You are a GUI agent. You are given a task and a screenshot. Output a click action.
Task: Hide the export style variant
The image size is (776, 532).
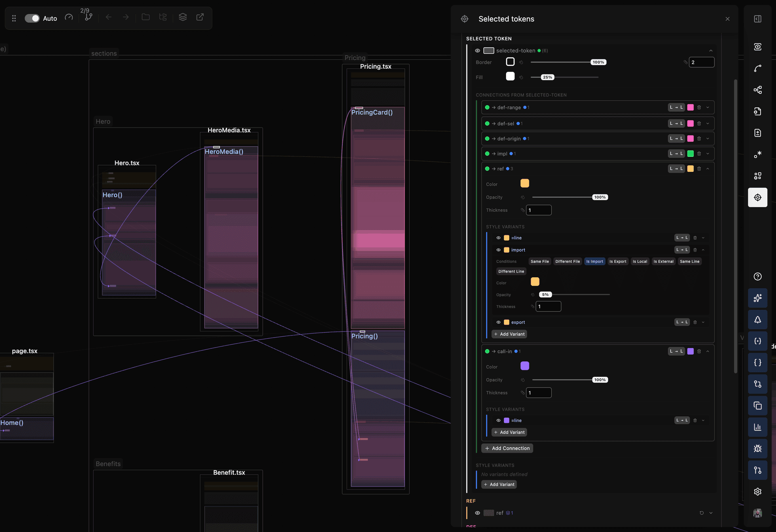498,322
